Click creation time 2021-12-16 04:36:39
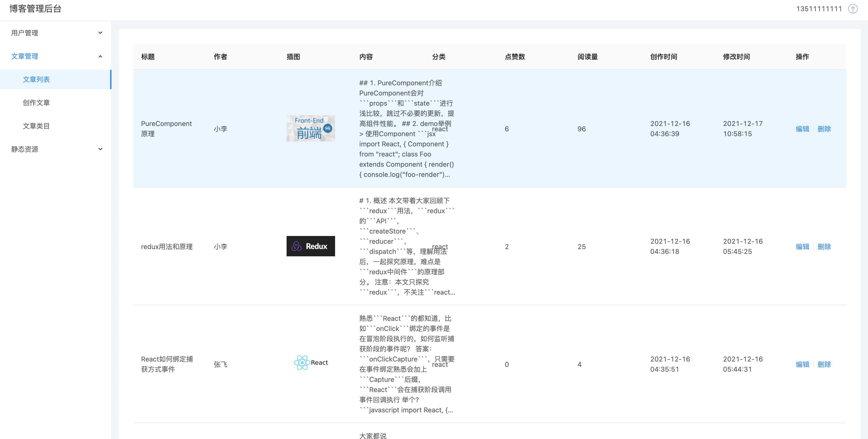This screenshot has height=439, width=868. [670, 129]
